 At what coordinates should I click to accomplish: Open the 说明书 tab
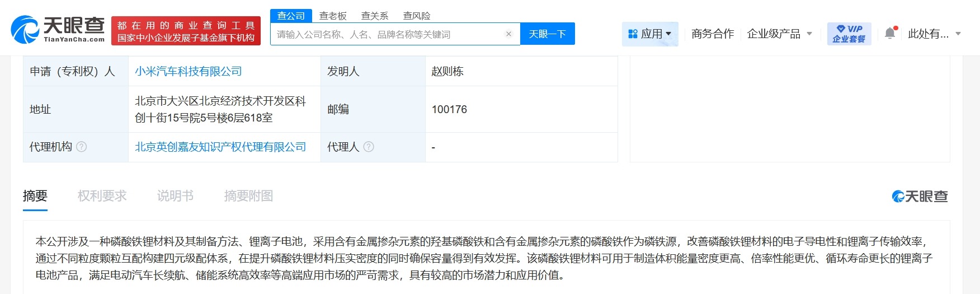(175, 196)
